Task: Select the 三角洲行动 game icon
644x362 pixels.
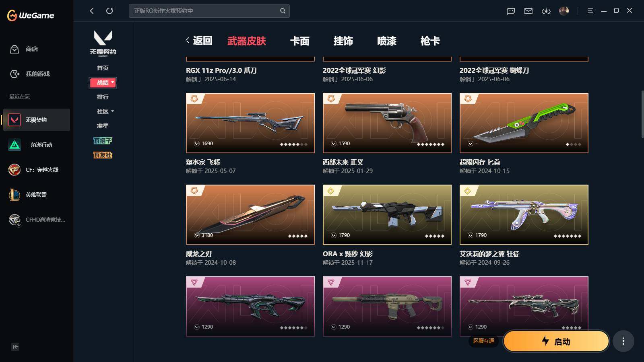Action: (x=14, y=145)
